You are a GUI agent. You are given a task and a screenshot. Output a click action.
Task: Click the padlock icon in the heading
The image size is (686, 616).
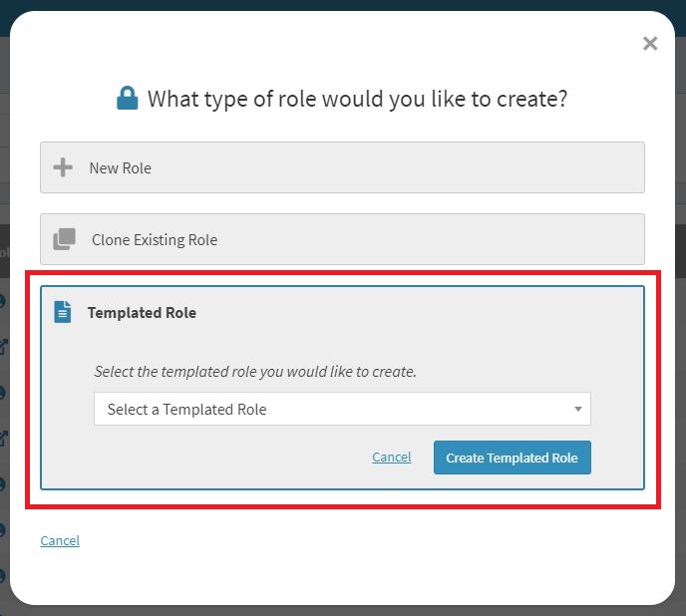point(127,99)
